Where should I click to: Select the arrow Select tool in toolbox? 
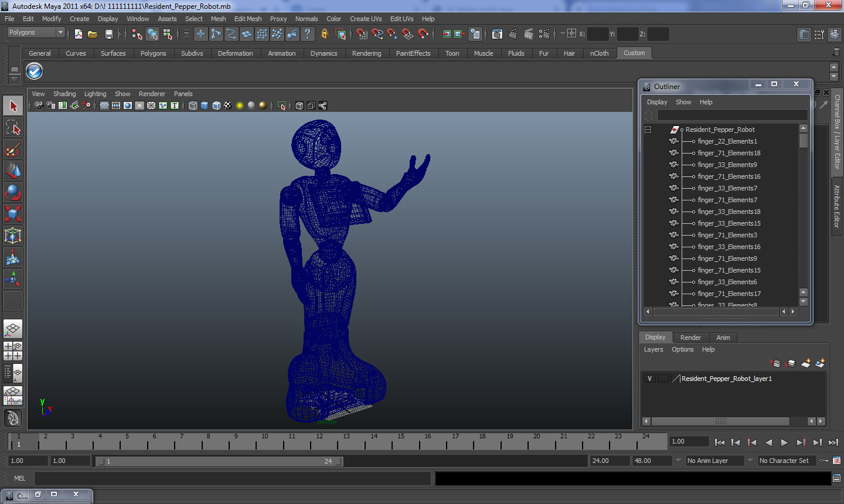pos(13,106)
